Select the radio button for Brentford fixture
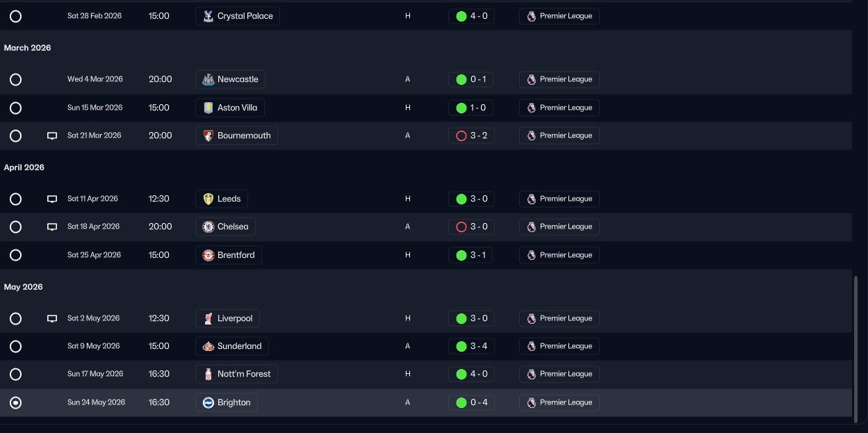The image size is (868, 433). point(15,255)
